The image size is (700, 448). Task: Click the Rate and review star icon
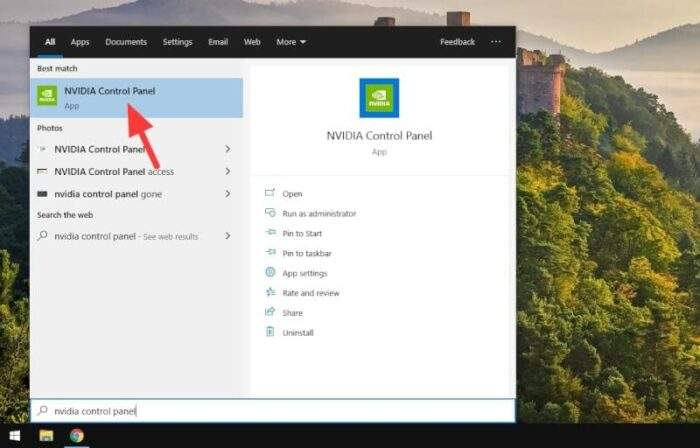271,292
